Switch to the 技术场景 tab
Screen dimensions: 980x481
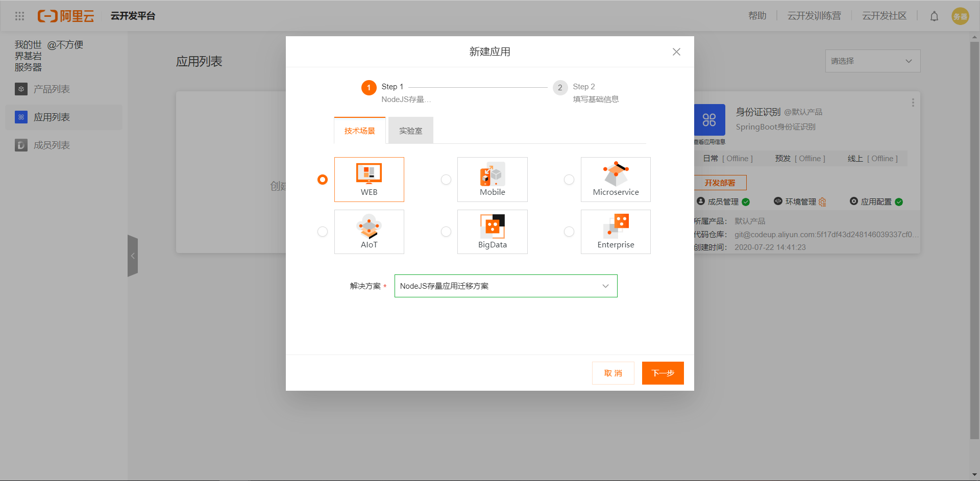[359, 131]
